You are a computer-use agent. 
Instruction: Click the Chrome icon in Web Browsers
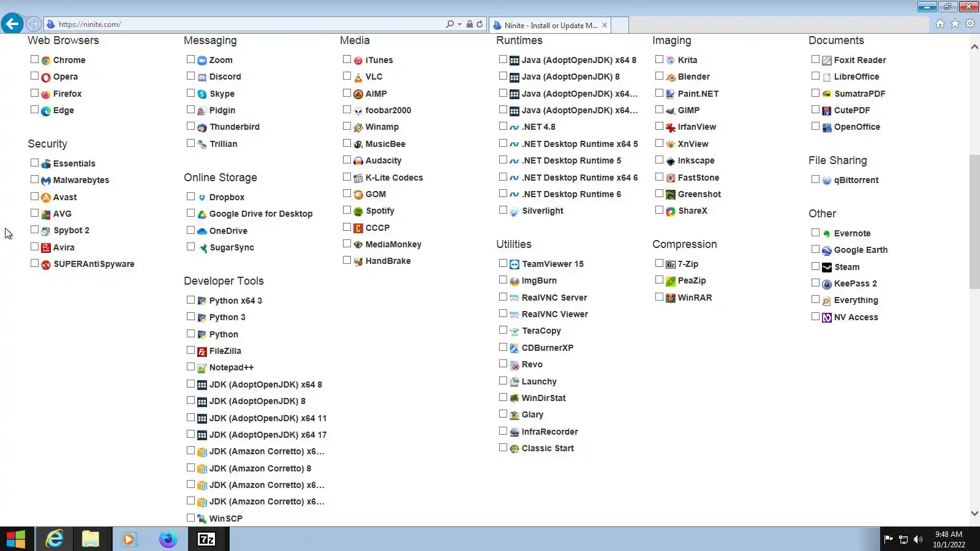tap(46, 61)
